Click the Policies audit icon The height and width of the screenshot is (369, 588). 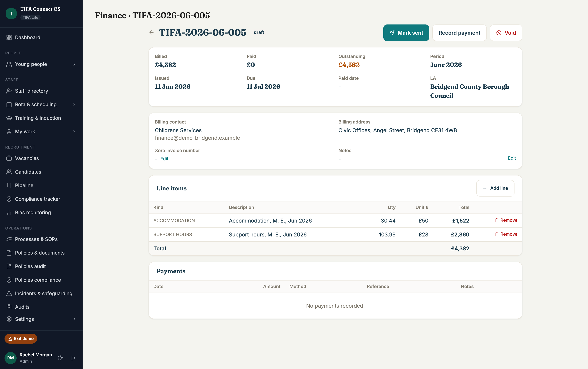(9, 266)
